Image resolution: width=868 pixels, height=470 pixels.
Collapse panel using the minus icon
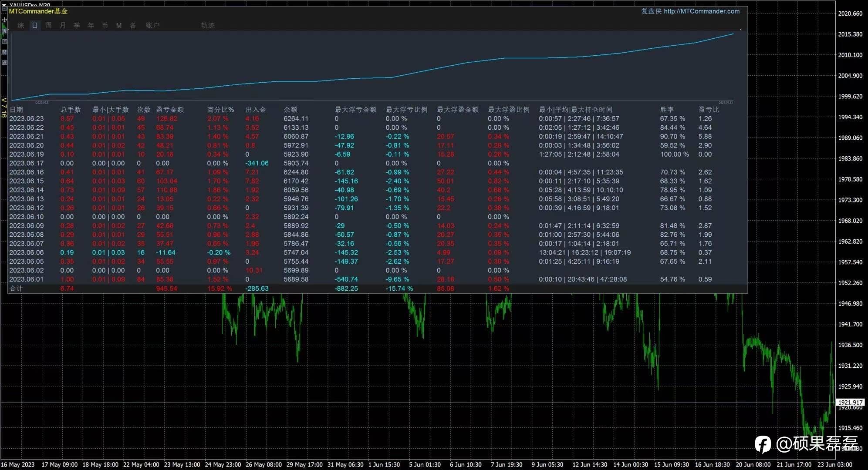click(4, 9)
